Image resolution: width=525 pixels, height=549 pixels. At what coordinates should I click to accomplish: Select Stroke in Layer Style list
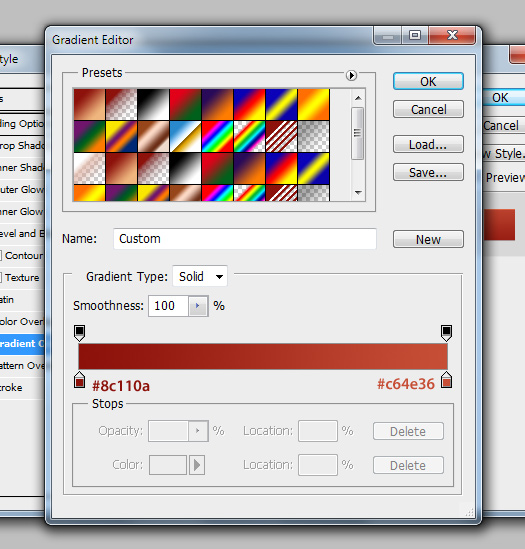click(x=22, y=388)
